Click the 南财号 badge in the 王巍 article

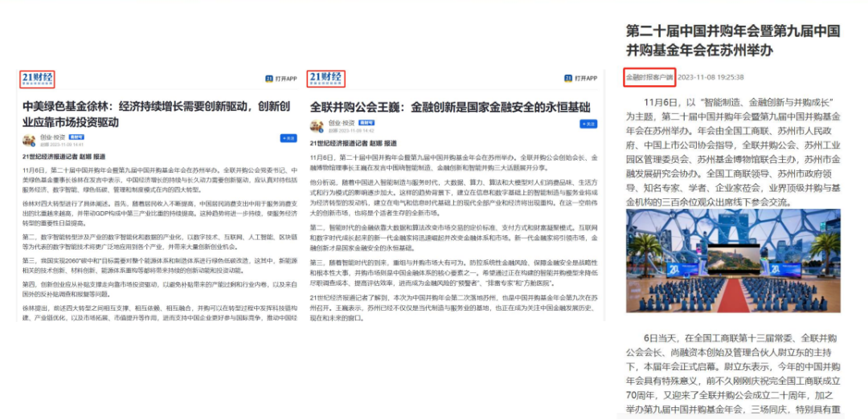(x=366, y=122)
